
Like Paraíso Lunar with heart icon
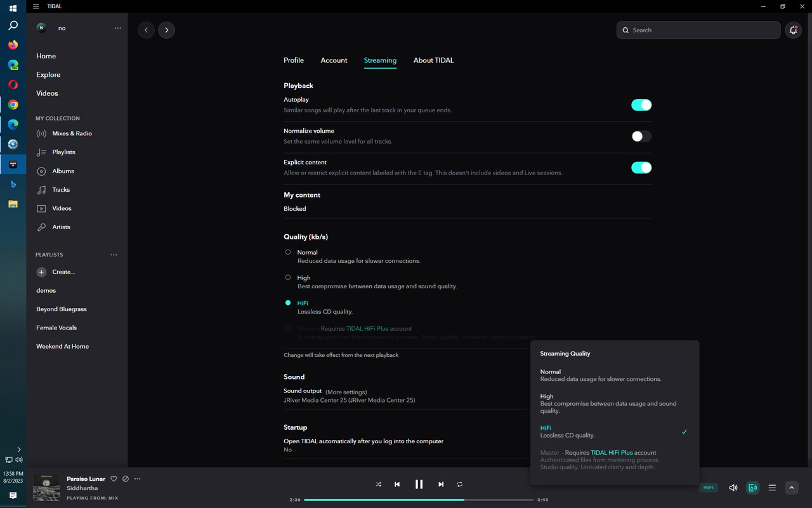tap(114, 479)
